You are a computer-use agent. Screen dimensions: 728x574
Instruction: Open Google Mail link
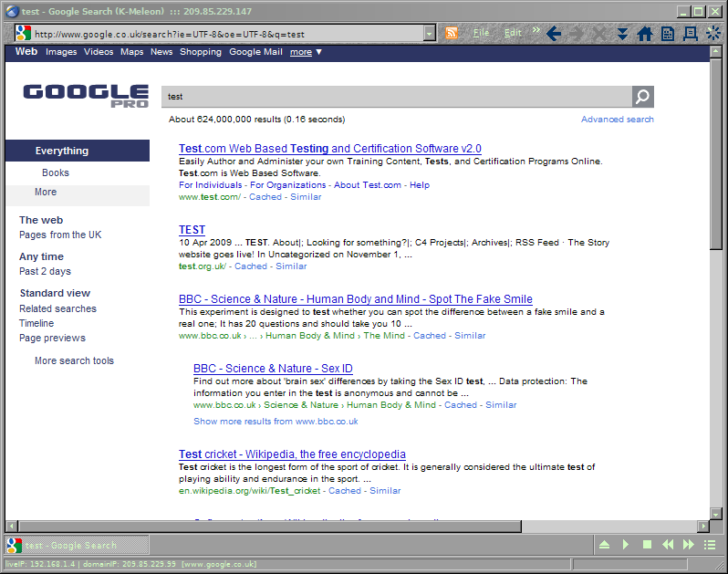(255, 52)
